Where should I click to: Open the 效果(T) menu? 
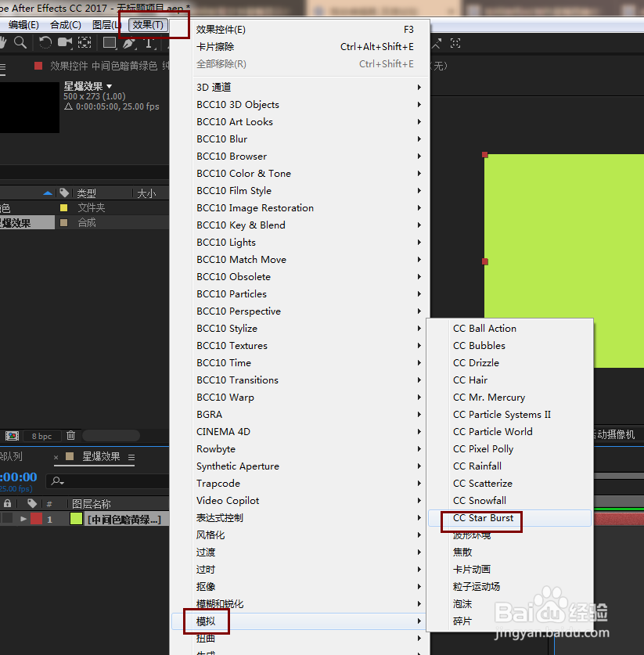(x=148, y=24)
